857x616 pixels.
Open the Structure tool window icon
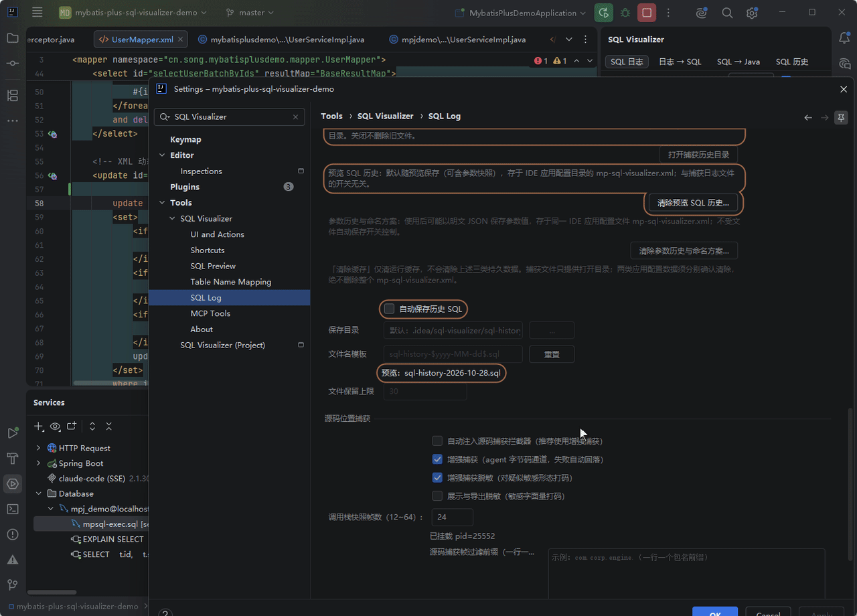click(x=13, y=95)
